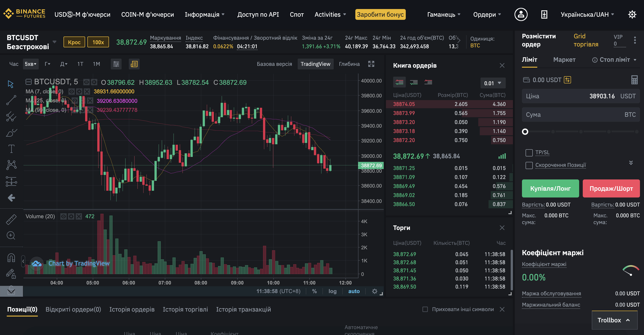This screenshot has width=644, height=335.
Task: Toggle magnet mode in chart toolbar
Action: [11, 257]
